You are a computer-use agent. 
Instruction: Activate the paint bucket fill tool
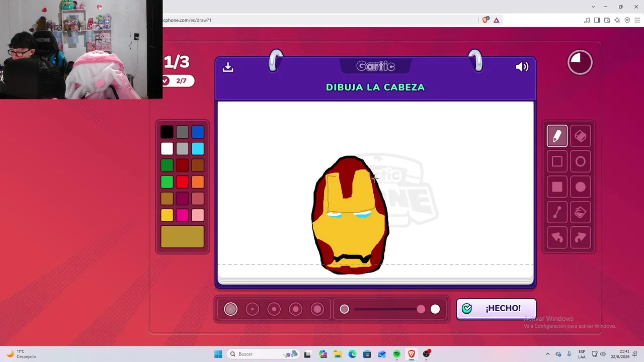pos(580,212)
